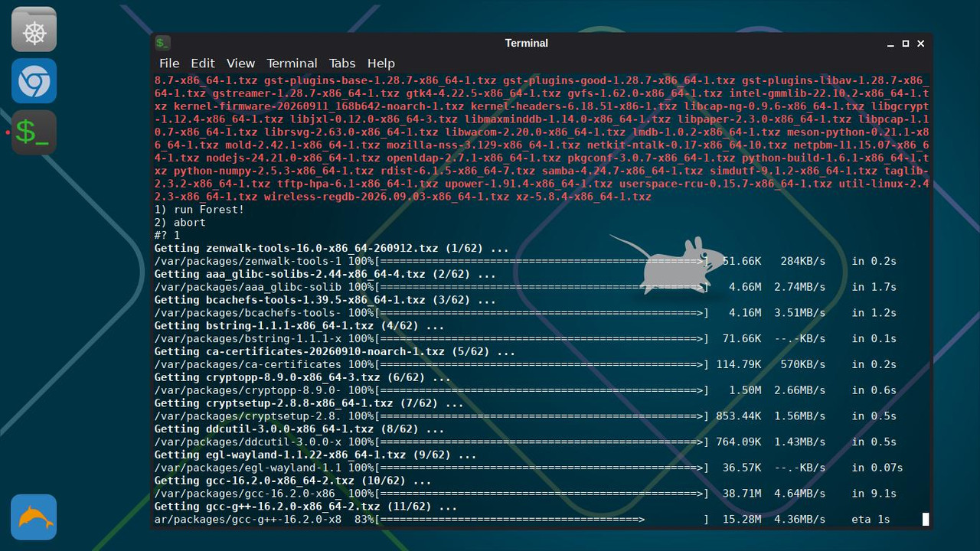980x551 pixels.
Task: Click "Getting zenwalk-tools-16.0" line
Action: pyautogui.click(x=332, y=249)
